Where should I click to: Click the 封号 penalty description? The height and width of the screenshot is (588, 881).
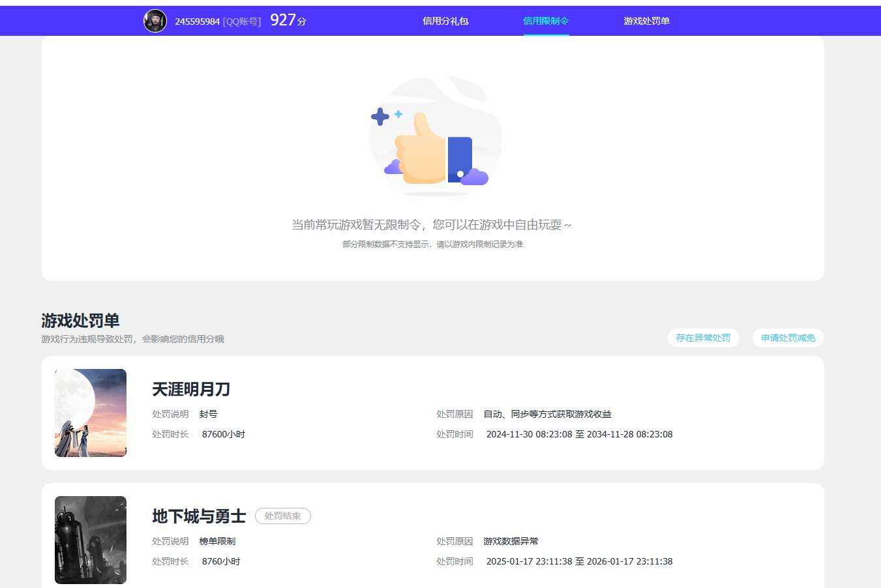[x=209, y=414]
